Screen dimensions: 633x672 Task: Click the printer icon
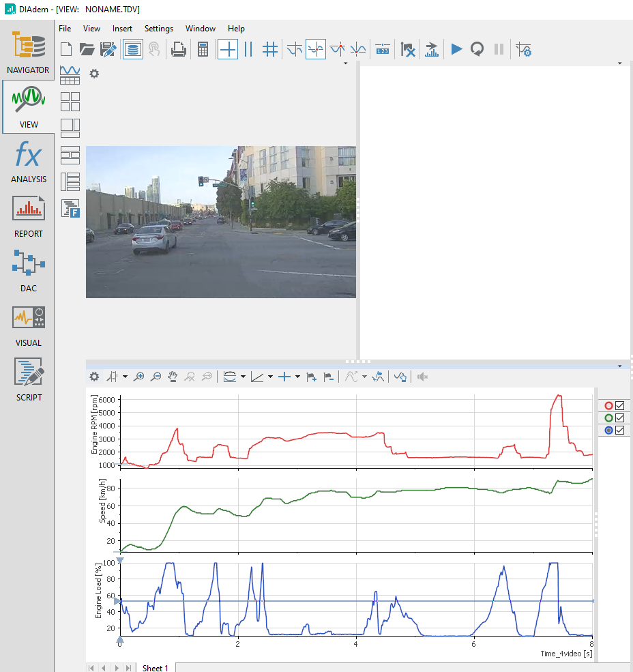[179, 49]
